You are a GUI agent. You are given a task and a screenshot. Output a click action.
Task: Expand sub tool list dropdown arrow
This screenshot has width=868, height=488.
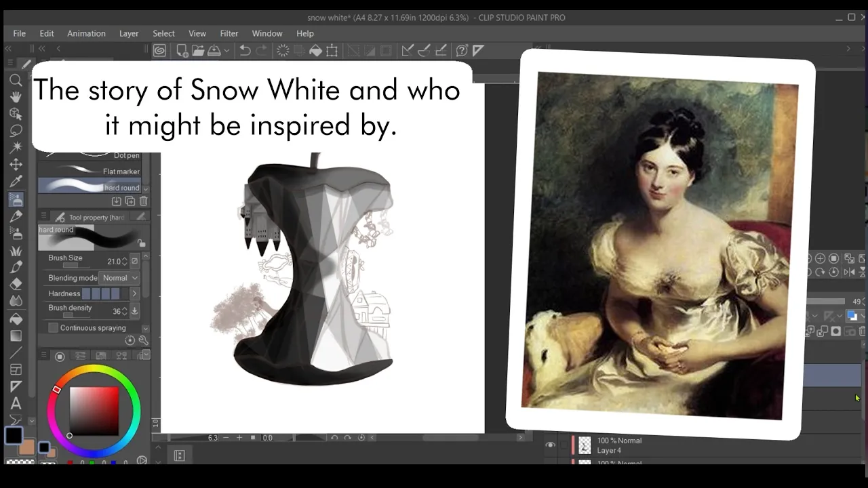(145, 188)
